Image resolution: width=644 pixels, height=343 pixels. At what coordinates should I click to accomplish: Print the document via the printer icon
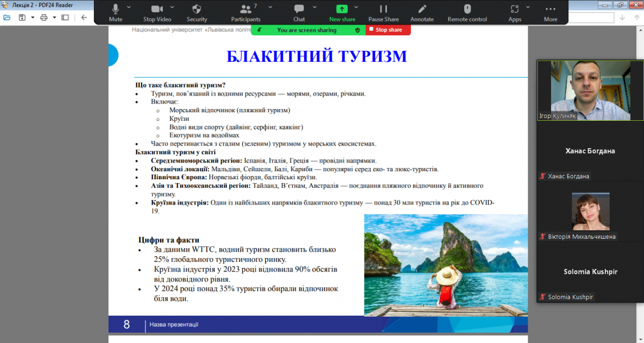tap(45, 18)
